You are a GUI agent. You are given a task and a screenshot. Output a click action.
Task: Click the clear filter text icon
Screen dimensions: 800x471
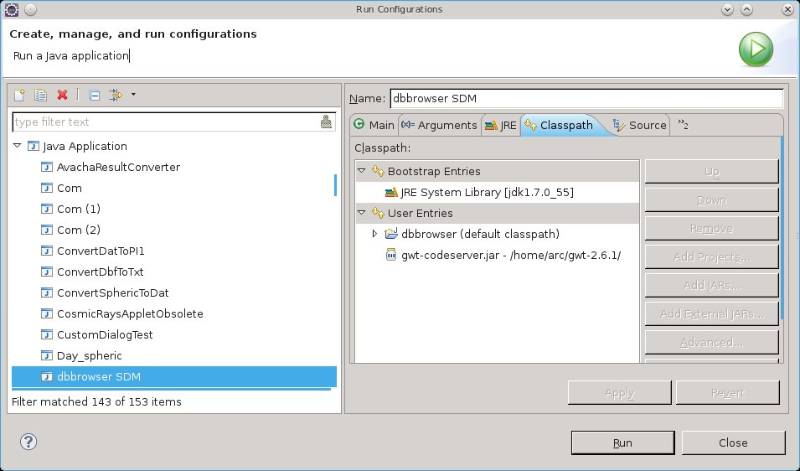[x=326, y=122]
